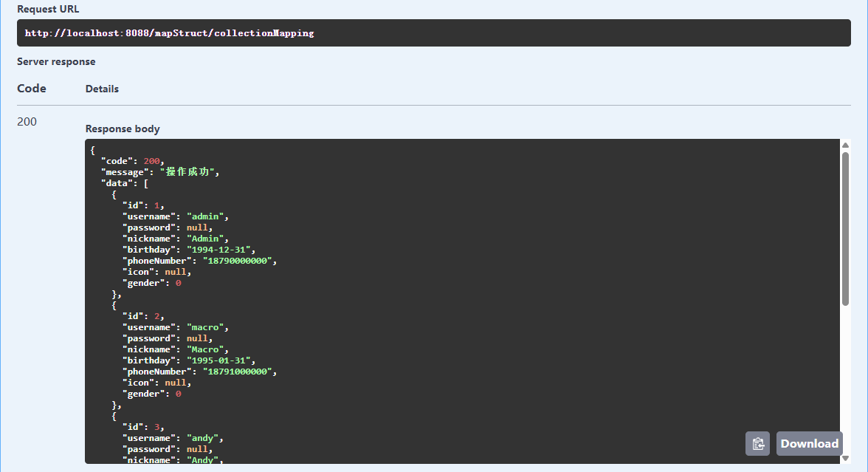Image resolution: width=868 pixels, height=472 pixels.
Task: Click the response body scrollbar down arrow
Action: (x=846, y=458)
